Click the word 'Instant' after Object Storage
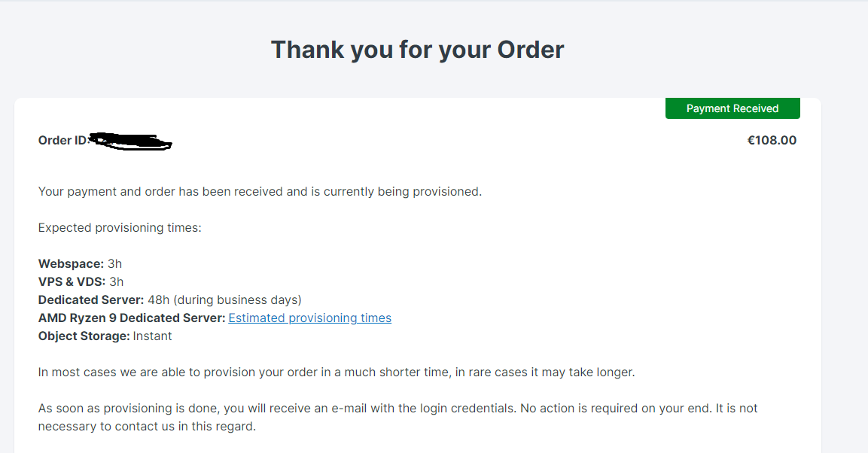The image size is (868, 453). coord(152,336)
